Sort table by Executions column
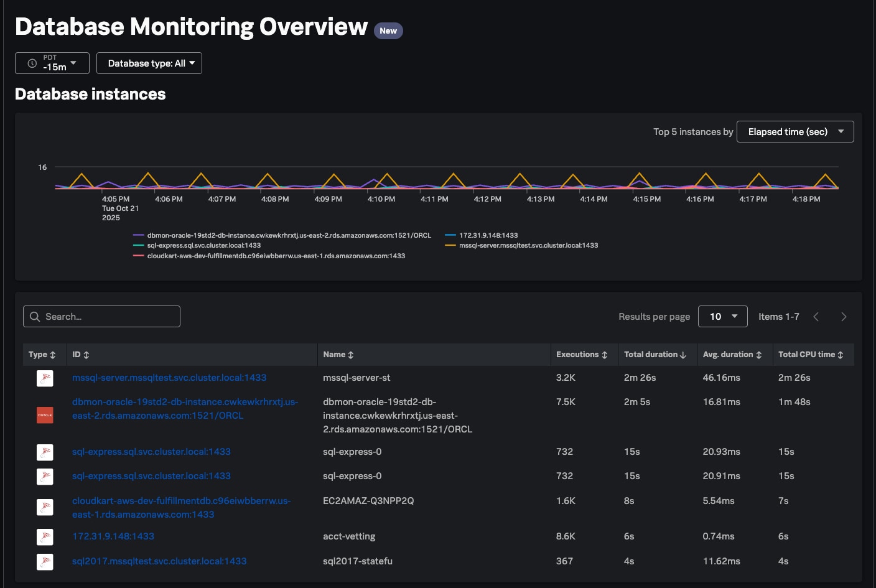876x588 pixels. [x=581, y=355]
